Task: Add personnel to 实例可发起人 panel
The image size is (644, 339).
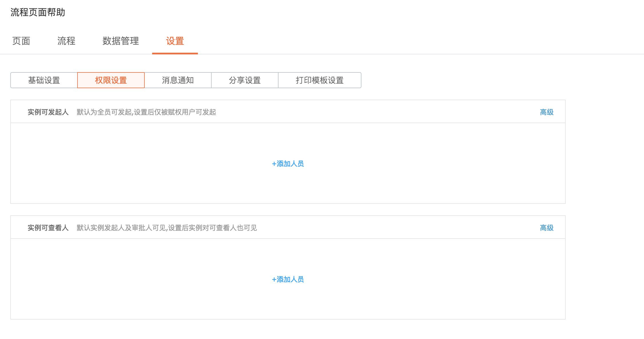Action: coord(288,164)
